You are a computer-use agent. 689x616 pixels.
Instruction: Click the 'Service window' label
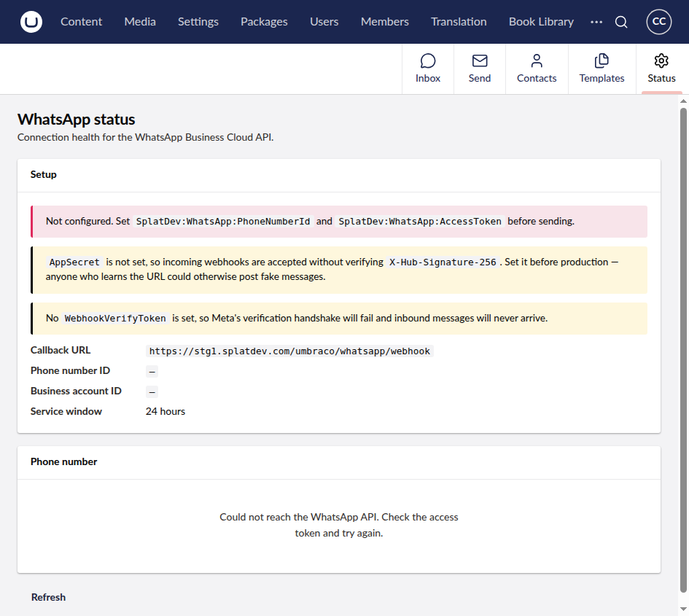[66, 412]
